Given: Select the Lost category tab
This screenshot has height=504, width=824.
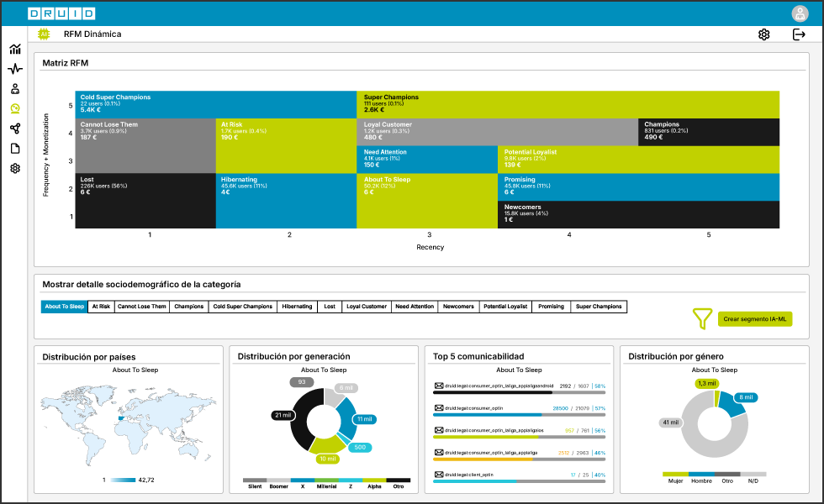Looking at the screenshot, I should pyautogui.click(x=330, y=307).
